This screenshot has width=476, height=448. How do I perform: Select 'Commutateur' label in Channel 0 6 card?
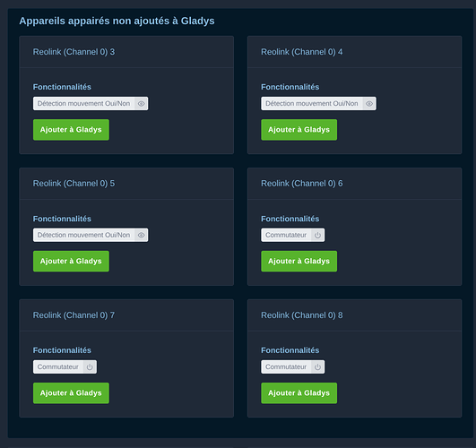pyautogui.click(x=286, y=235)
